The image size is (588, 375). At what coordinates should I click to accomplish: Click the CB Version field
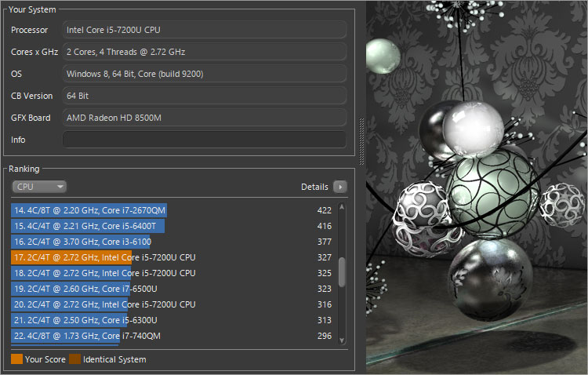(205, 96)
